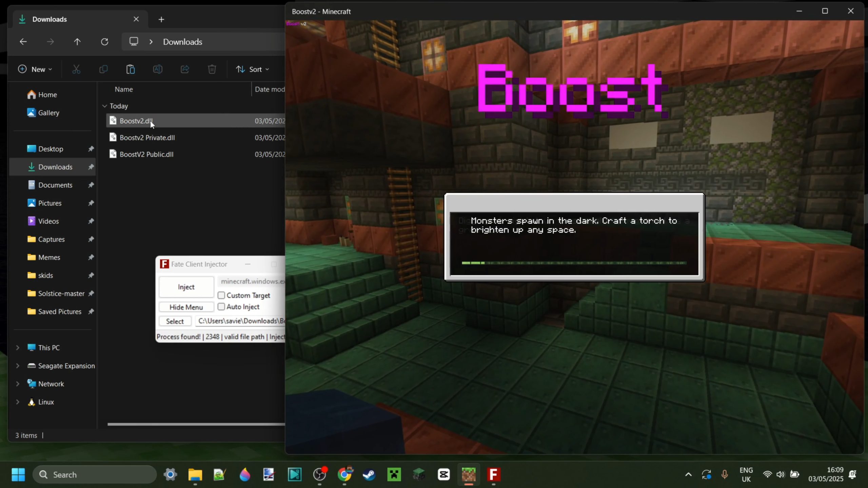868x488 pixels.
Task: Click the Hide Menu button
Action: pyautogui.click(x=186, y=307)
